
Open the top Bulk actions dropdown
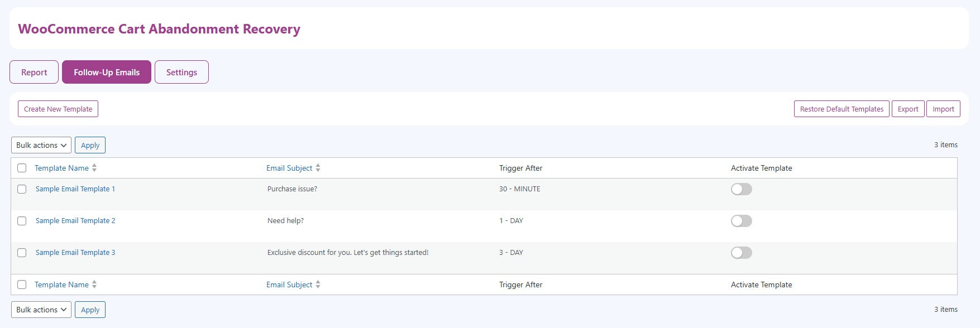[41, 145]
